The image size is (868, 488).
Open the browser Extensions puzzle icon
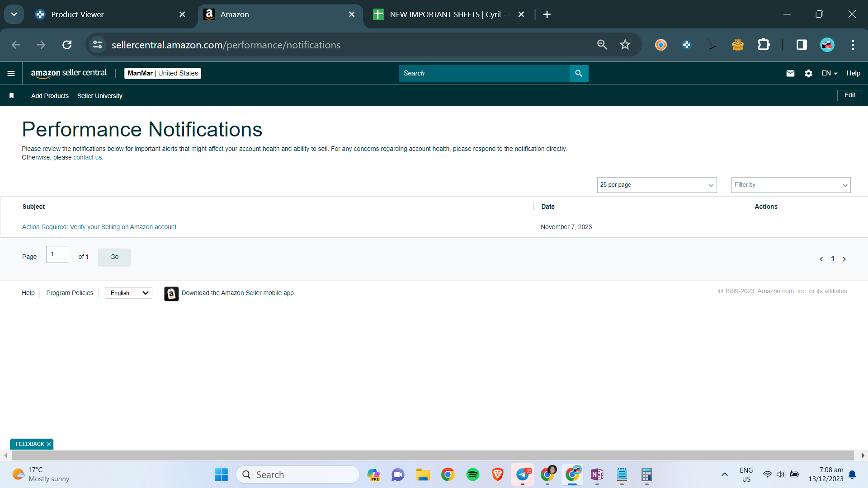click(x=764, y=45)
